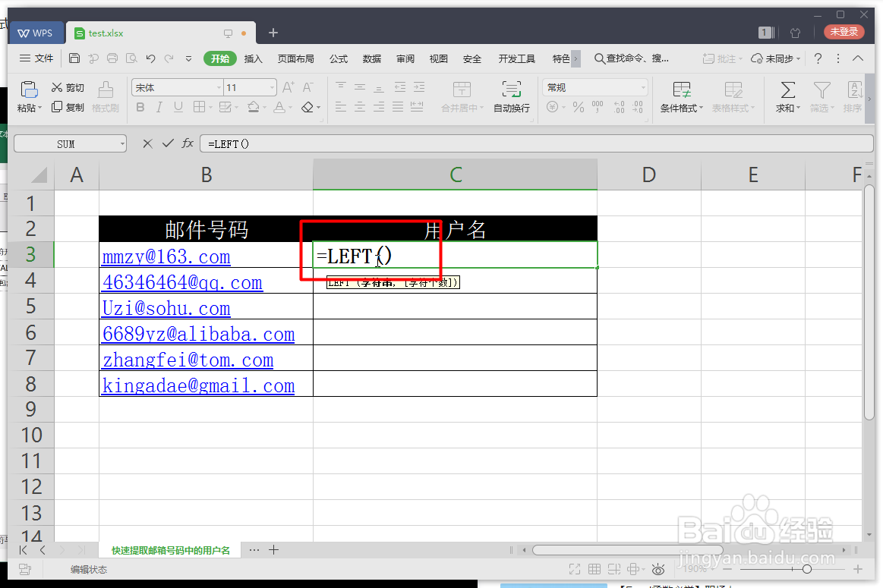The image size is (883, 588).
Task: Select the sheet tab 快速提取邮箱号码中的用户名
Action: [x=171, y=550]
